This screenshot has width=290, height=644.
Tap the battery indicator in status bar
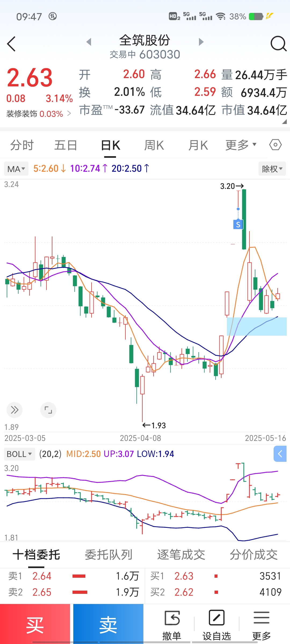tap(256, 17)
